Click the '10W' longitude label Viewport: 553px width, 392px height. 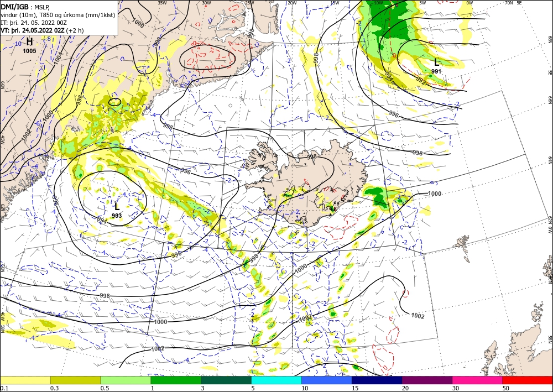click(378, 3)
